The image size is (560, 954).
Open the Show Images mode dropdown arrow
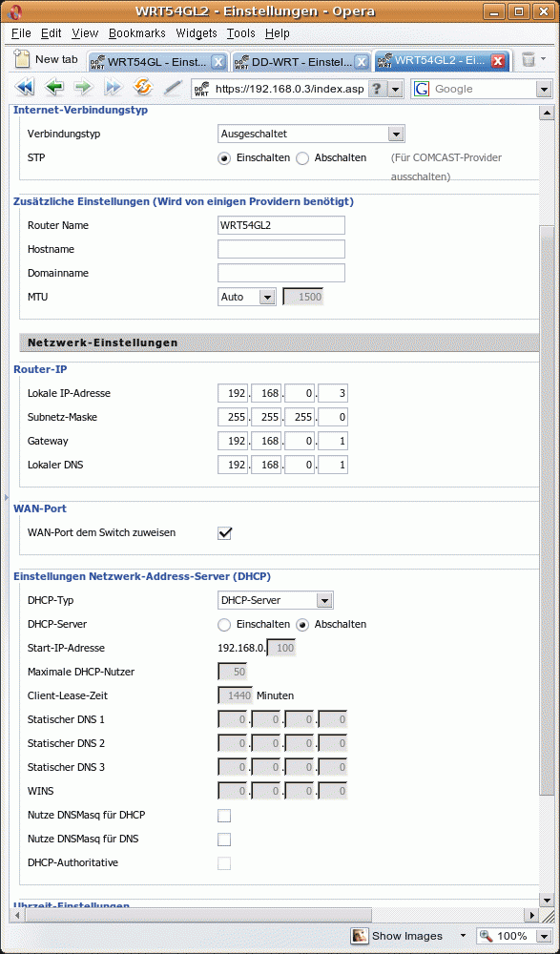[x=463, y=936]
